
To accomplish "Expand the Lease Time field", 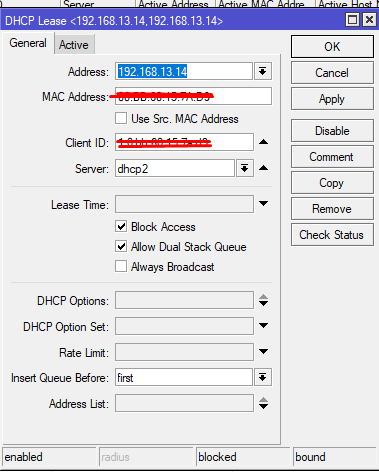I will (263, 204).
